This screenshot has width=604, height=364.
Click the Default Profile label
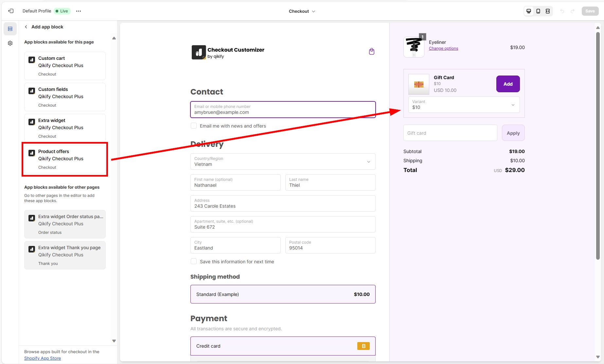[x=37, y=11]
